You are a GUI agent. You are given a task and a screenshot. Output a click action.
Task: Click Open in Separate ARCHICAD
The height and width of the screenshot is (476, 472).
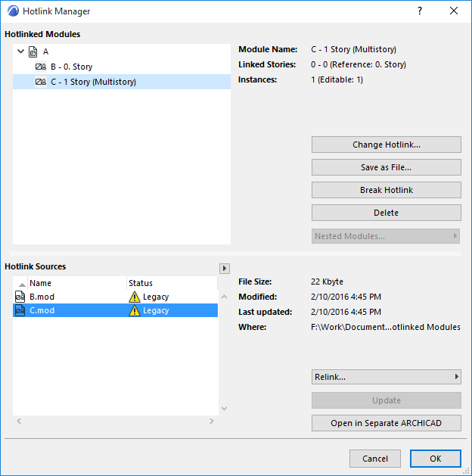(386, 423)
